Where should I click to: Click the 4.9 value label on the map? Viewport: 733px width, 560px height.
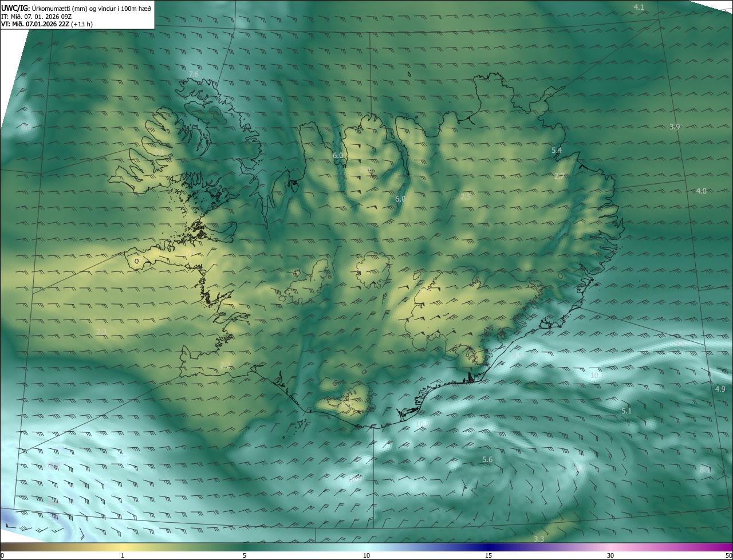tap(720, 389)
